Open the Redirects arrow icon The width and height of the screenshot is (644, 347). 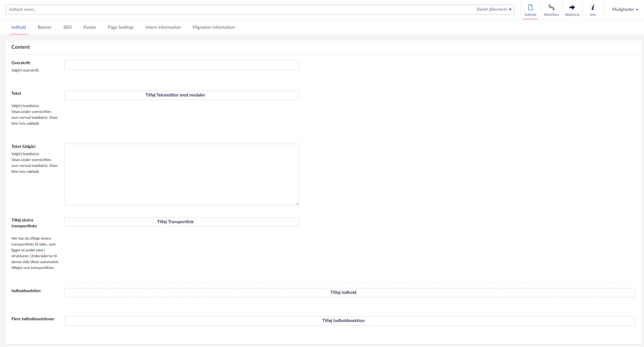(572, 10)
